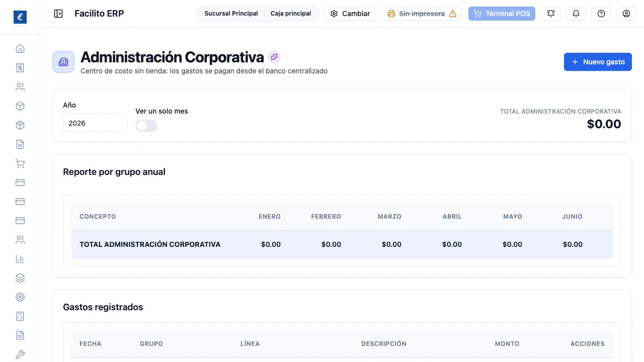Click the "TOTAL ADMINISTRACIÓN CORPORATIVA" table row label
The image size is (644, 362).
coord(150,244)
